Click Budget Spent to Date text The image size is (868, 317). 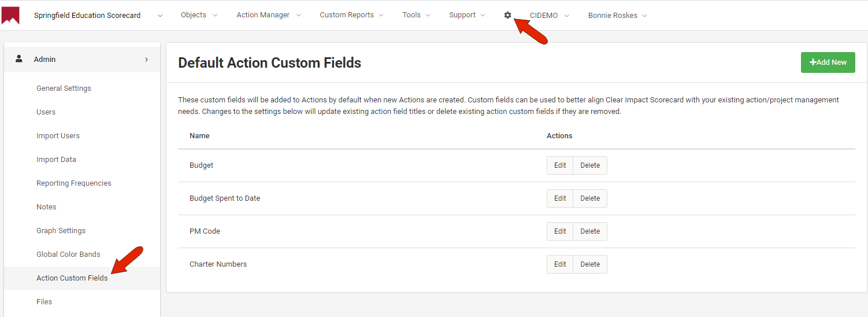tap(225, 198)
